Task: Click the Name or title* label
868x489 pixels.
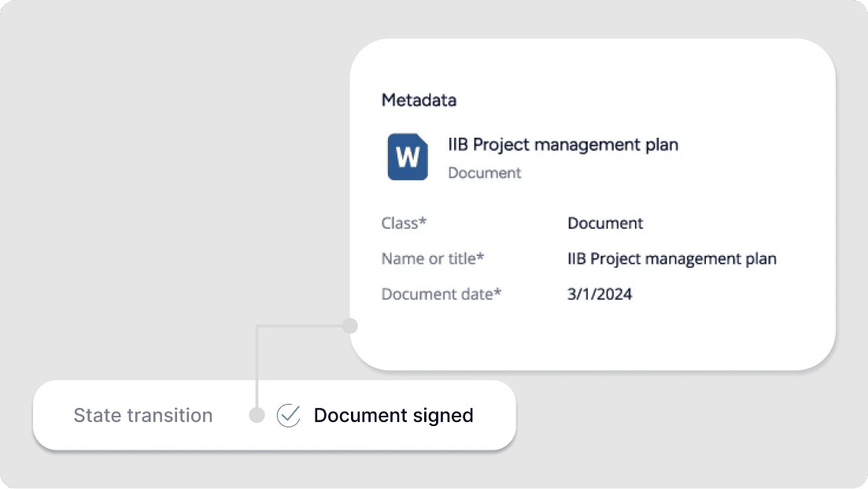Action: pyautogui.click(x=432, y=258)
